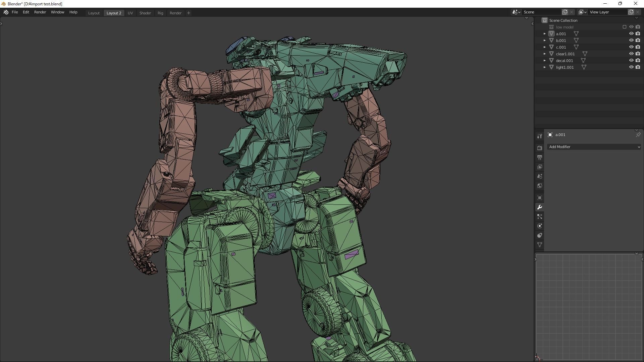Open the Object Data mesh properties tab
The image size is (644, 362).
coord(539,245)
